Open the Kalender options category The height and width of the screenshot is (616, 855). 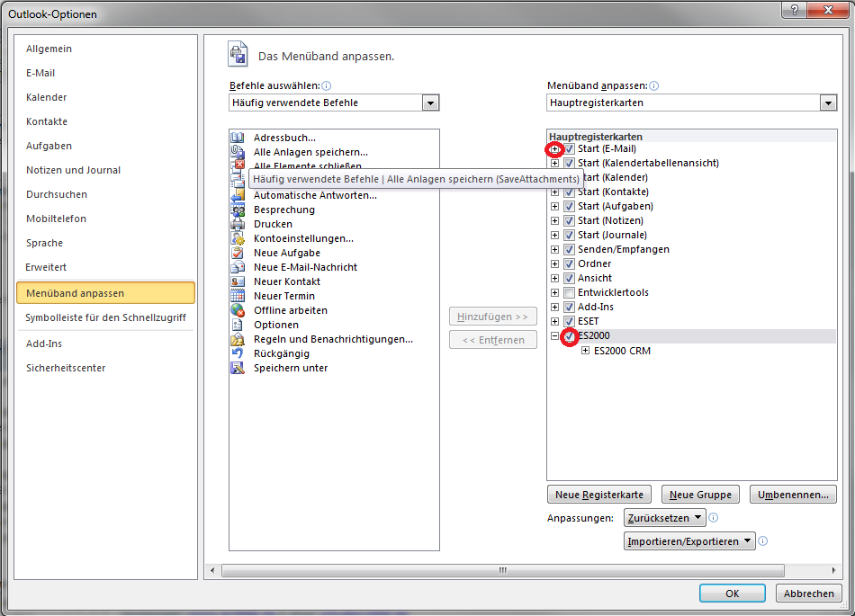[47, 97]
